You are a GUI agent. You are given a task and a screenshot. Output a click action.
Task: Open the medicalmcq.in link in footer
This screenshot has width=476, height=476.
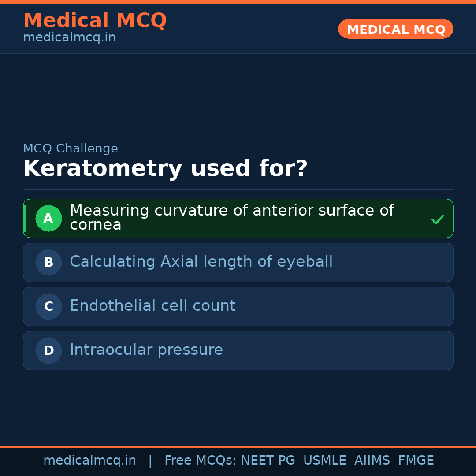pos(89,461)
